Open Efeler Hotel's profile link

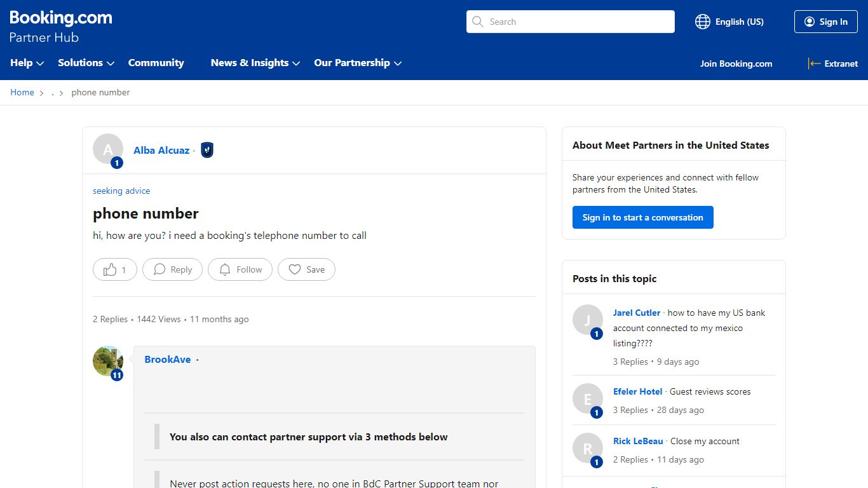coord(638,391)
